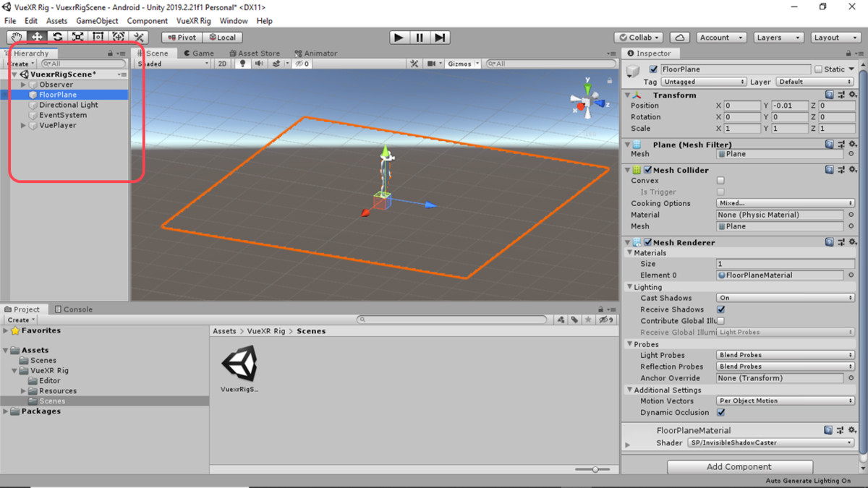Step forward one frame

click(x=440, y=37)
